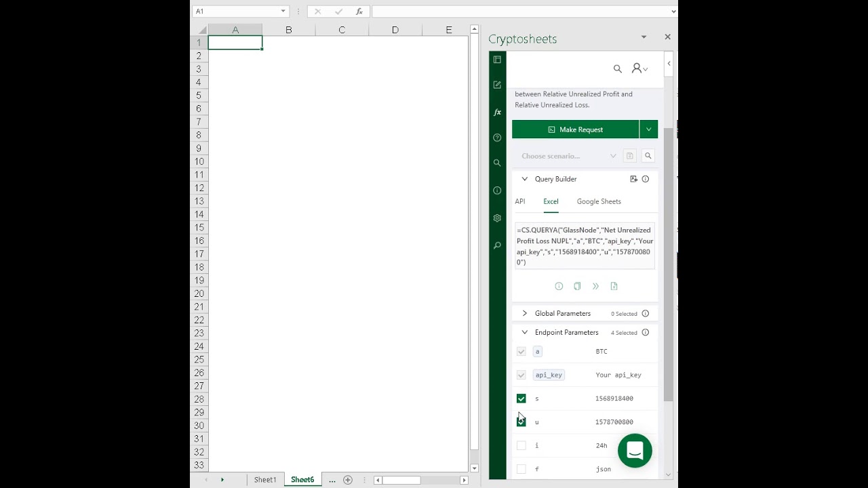Image resolution: width=868 pixels, height=488 pixels.
Task: Close the Cryptosheets task pane
Action: 667,37
